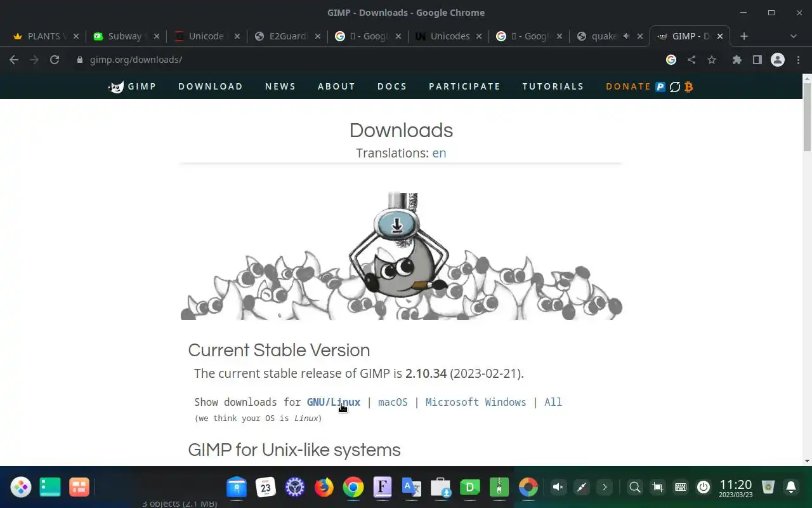
Task: Open the ABOUT menu item
Action: click(336, 86)
